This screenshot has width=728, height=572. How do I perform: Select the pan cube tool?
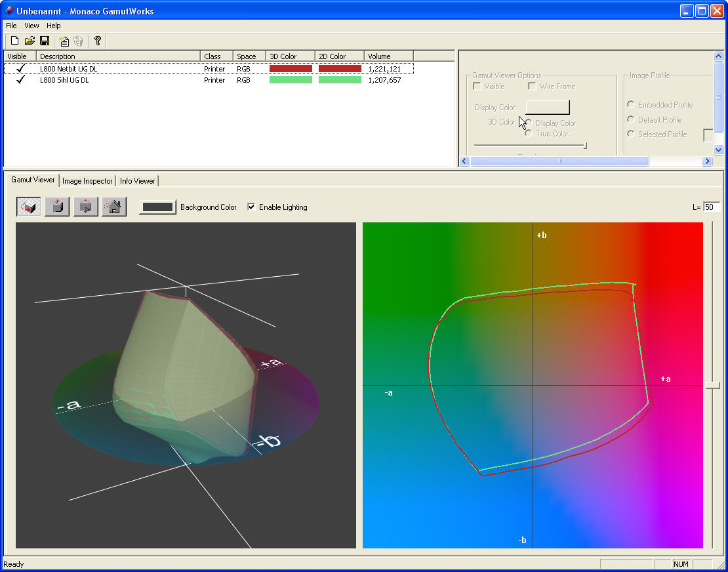coord(56,207)
